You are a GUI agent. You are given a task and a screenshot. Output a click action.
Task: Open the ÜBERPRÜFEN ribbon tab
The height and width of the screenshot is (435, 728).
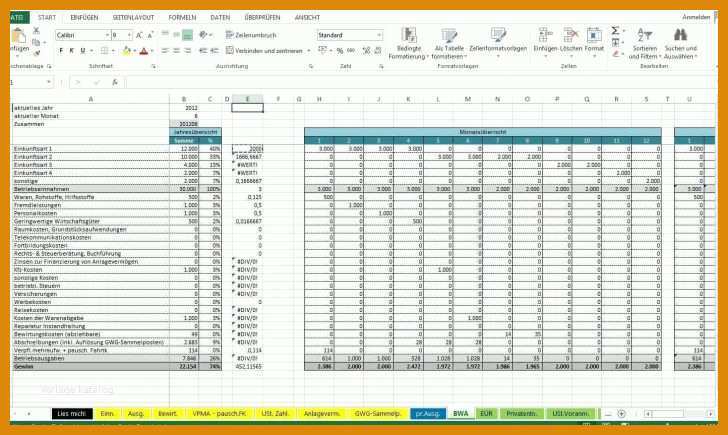(262, 18)
